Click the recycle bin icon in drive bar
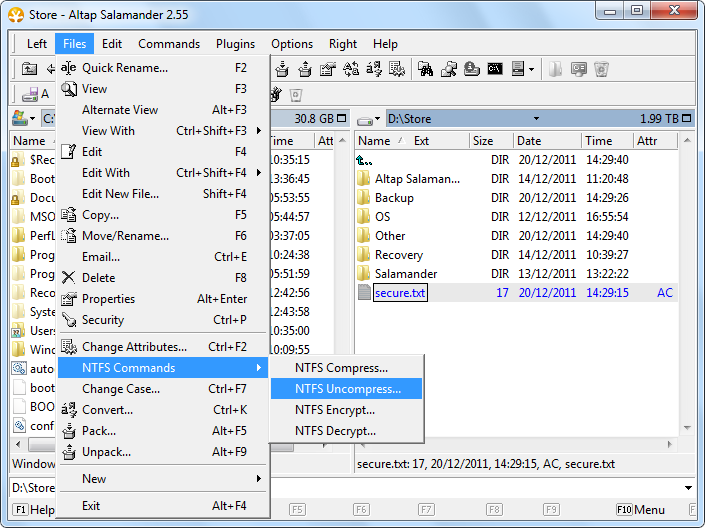This screenshot has width=705, height=528. tap(295, 95)
